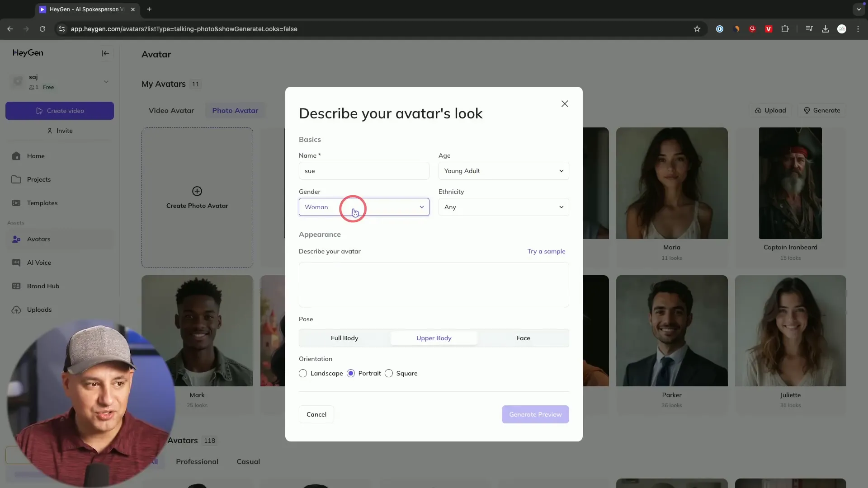868x488 pixels.
Task: Open the media control icon in toolbar
Action: click(x=809, y=29)
